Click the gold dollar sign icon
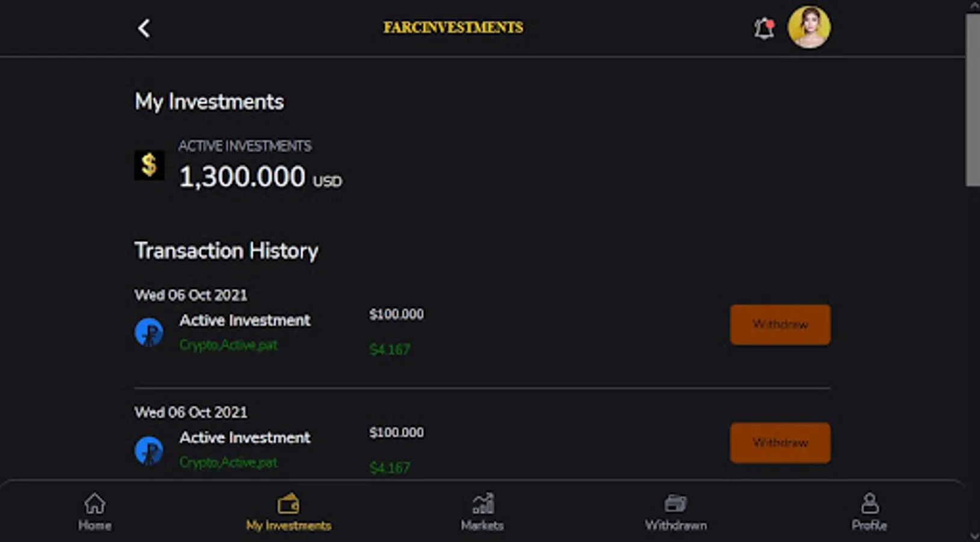The height and width of the screenshot is (542, 980). click(x=149, y=166)
